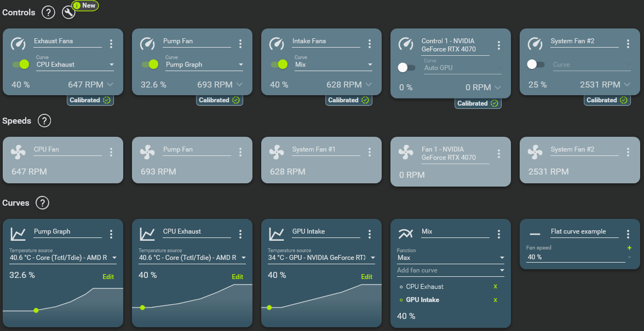This screenshot has width=644, height=331.
Task: Click the fan icon on CPU Fan card
Action: pyautogui.click(x=18, y=152)
